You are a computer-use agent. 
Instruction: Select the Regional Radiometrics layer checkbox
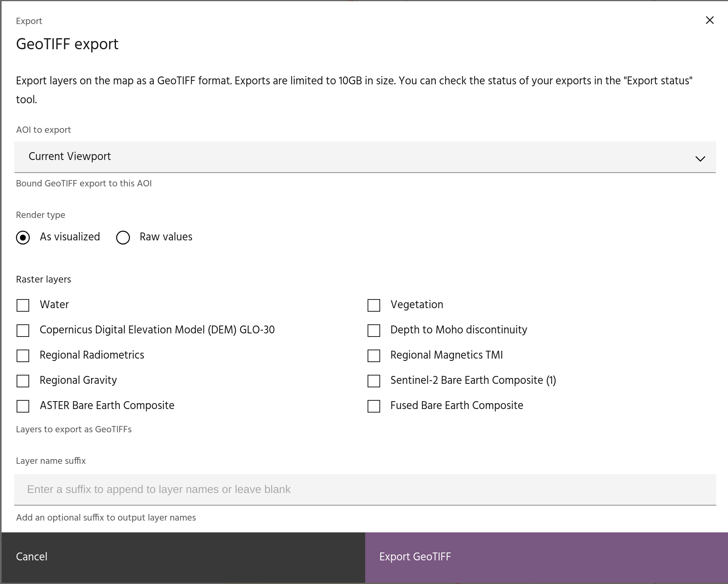click(23, 356)
